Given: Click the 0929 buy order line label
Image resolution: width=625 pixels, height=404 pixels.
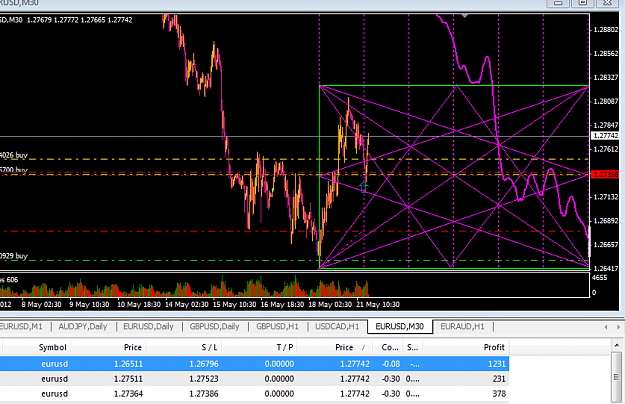Looking at the screenshot, I should (x=14, y=256).
